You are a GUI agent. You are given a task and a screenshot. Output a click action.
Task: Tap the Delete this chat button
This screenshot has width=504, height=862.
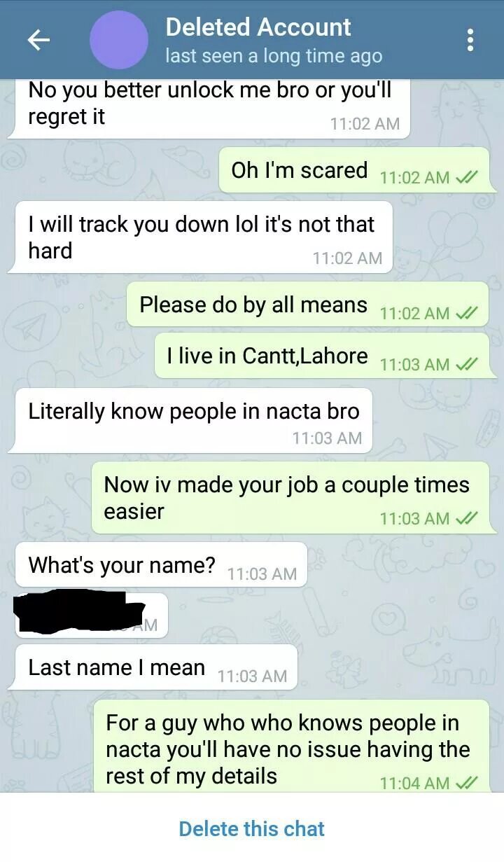pyautogui.click(x=252, y=829)
